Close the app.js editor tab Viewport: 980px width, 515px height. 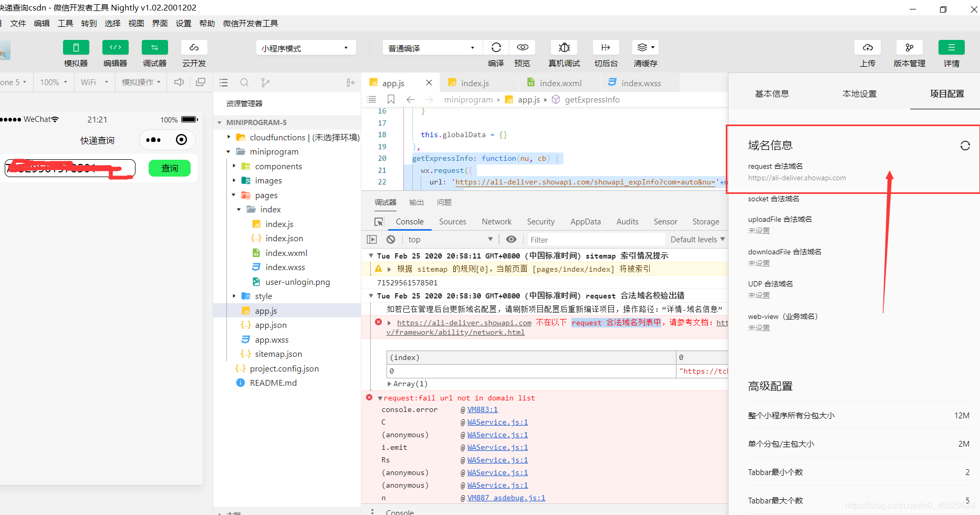pos(429,83)
